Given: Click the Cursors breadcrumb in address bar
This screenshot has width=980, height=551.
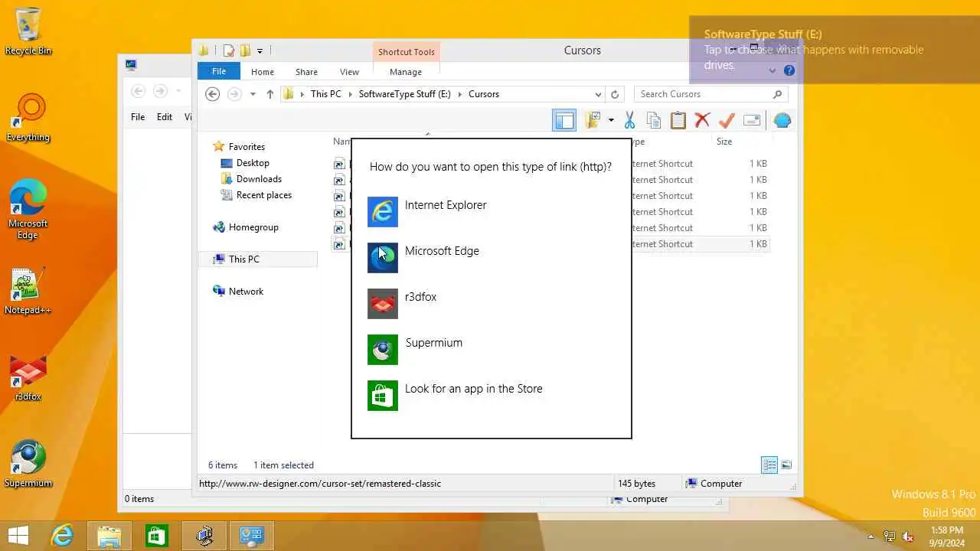Looking at the screenshot, I should coord(484,94).
